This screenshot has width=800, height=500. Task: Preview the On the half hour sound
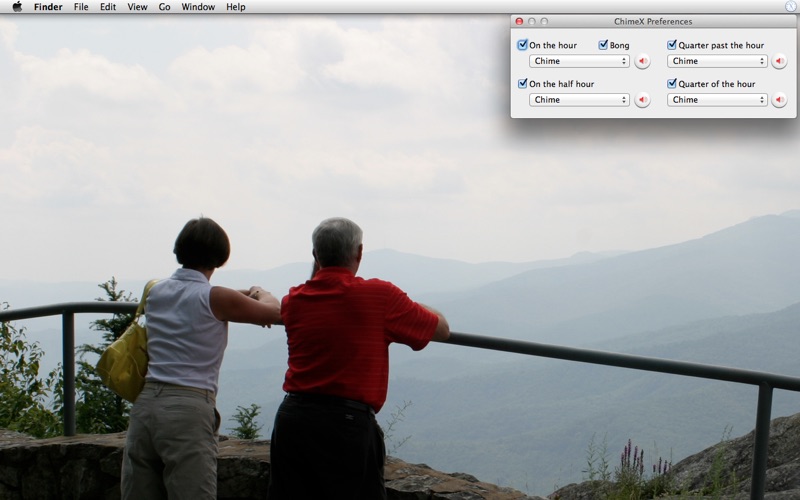(642, 100)
